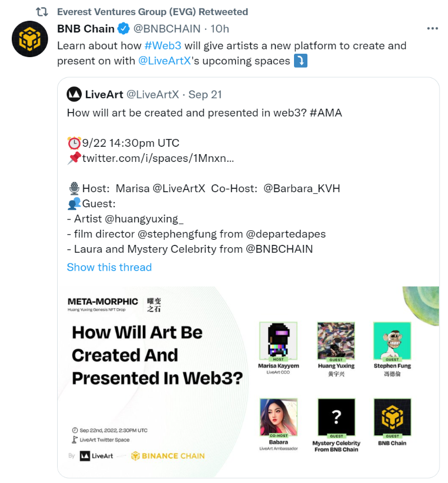Select Marisa Kayyem host avatar image
This screenshot has width=448, height=483.
click(278, 341)
